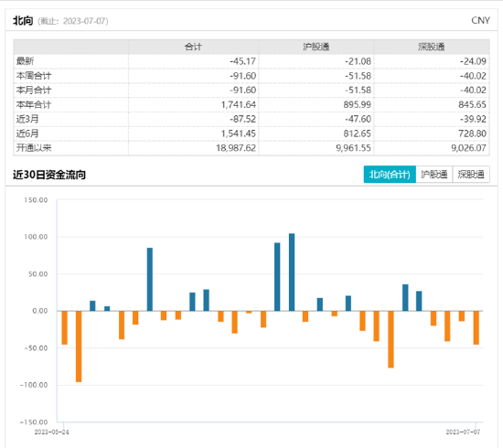Click the last orange bar for 2023-07-07
503x448 pixels.
click(476, 327)
